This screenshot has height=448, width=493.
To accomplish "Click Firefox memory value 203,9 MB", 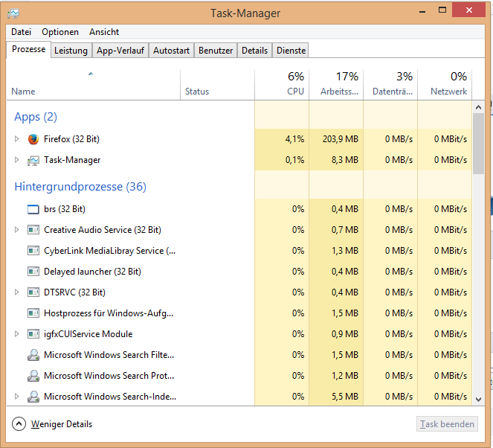I will pos(341,138).
